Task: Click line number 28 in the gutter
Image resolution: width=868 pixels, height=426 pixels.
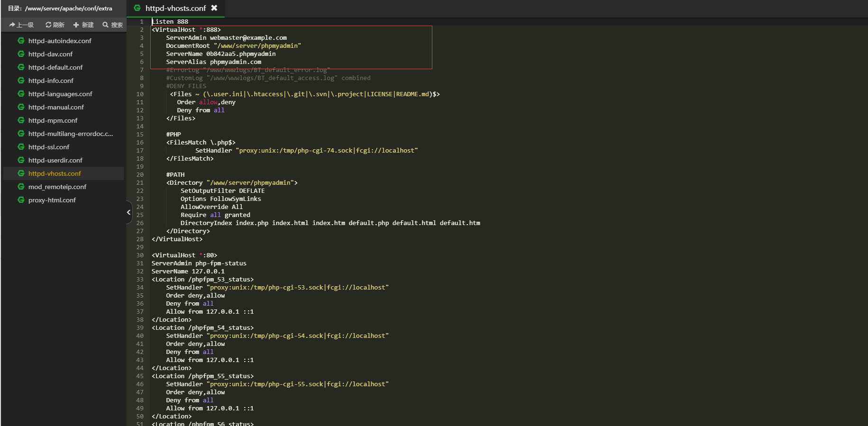Action: [x=140, y=239]
